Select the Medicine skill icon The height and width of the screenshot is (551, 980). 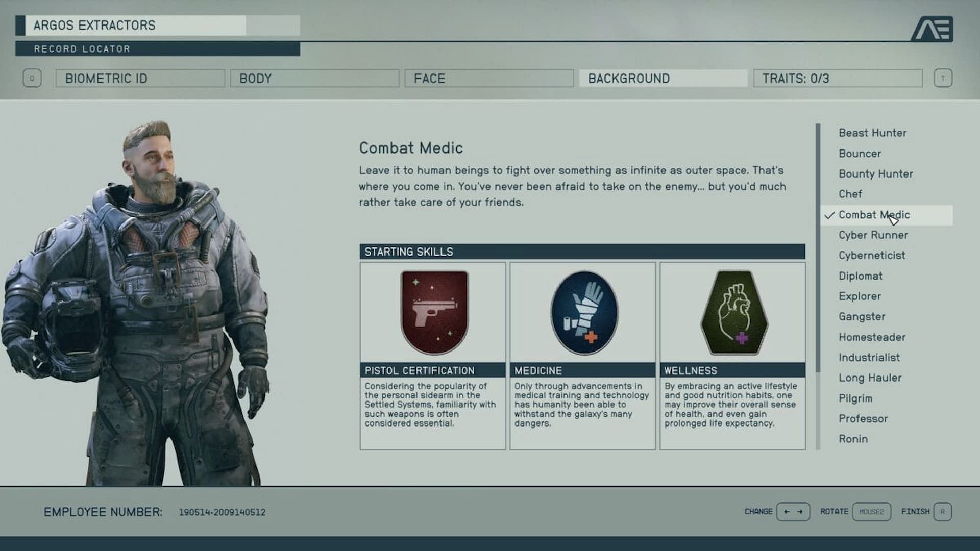tap(582, 313)
